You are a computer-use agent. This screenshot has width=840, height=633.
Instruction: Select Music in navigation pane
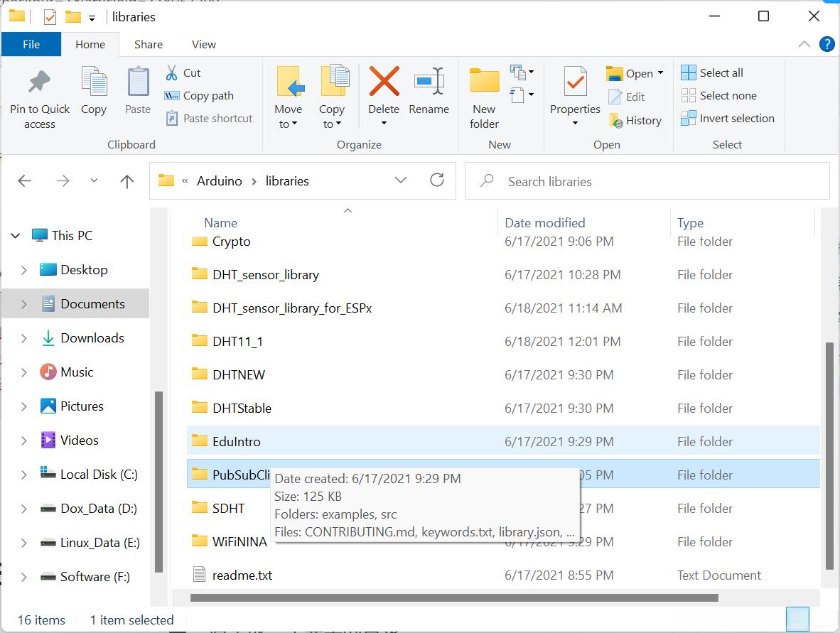[x=67, y=372]
